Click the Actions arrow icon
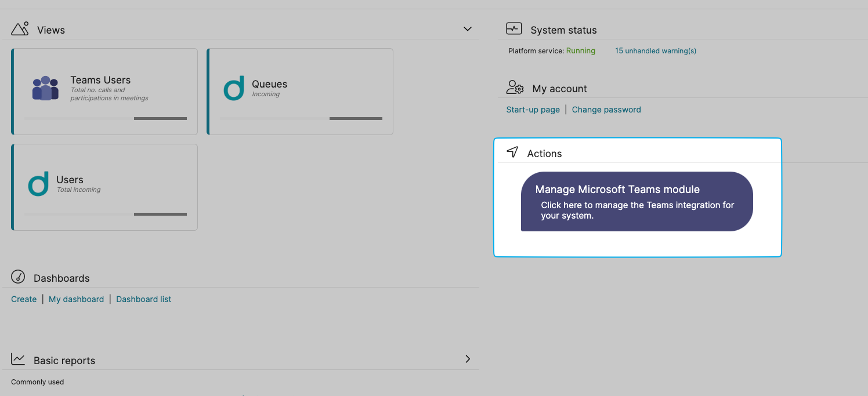Image resolution: width=868 pixels, height=396 pixels. [512, 152]
